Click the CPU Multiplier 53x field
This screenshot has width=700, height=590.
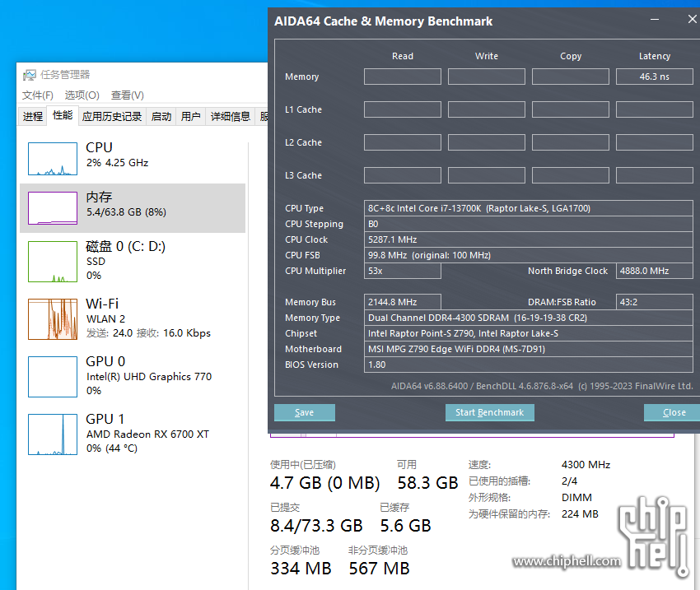tap(403, 271)
